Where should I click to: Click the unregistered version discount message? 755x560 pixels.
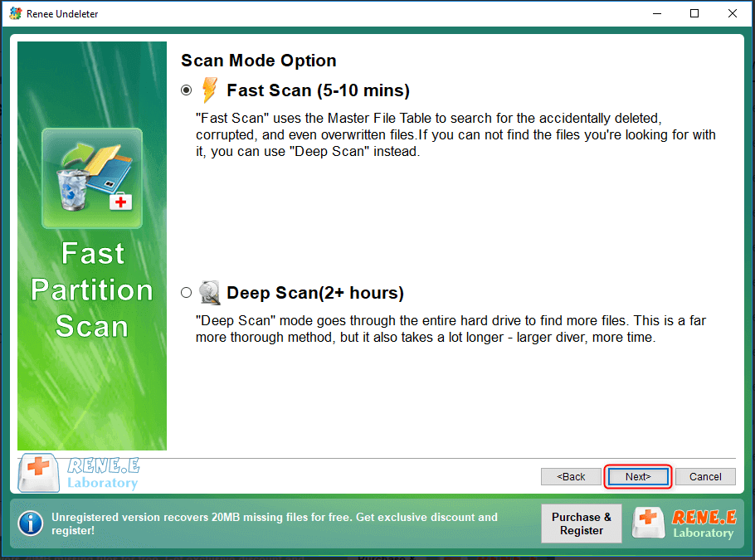[274, 523]
